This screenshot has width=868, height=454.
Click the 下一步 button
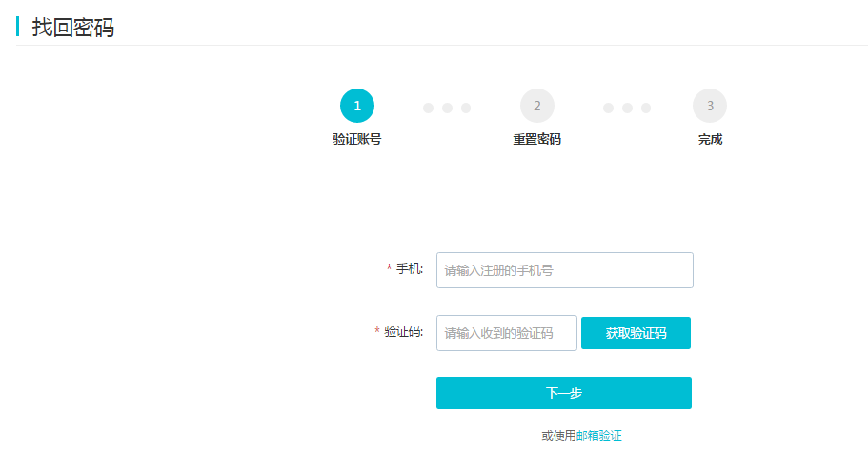coord(563,393)
